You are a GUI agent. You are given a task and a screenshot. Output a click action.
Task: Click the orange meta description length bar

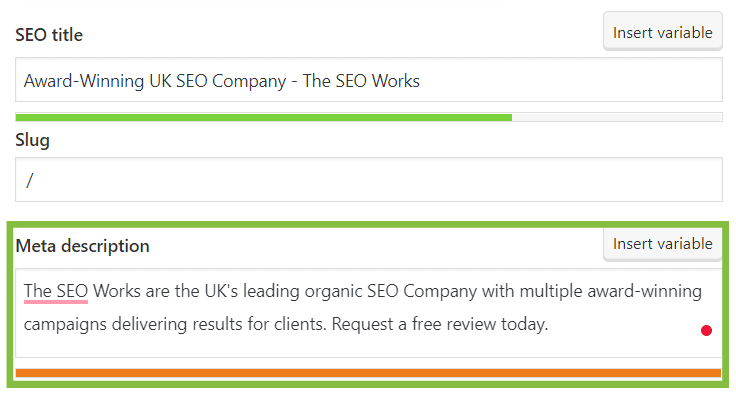368,373
